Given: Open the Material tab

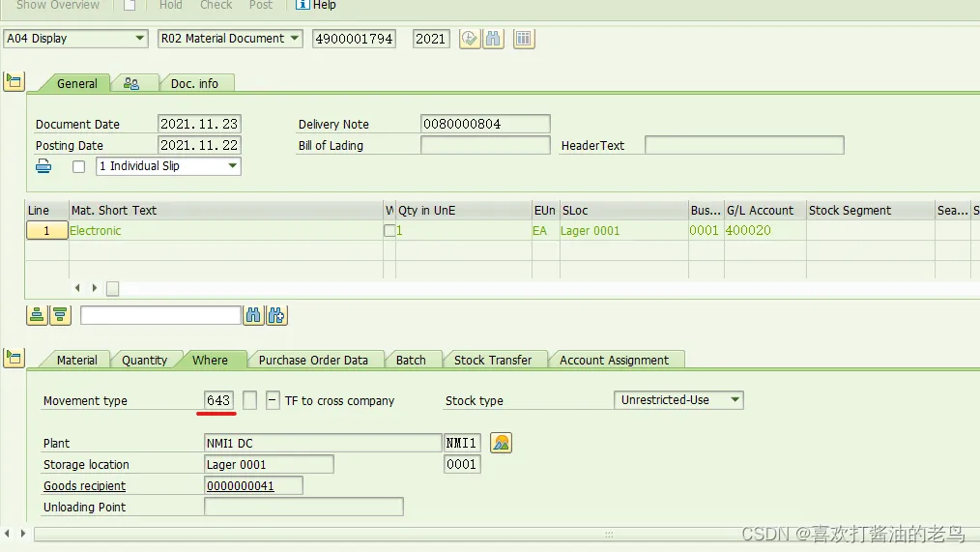Looking at the screenshot, I should [77, 360].
